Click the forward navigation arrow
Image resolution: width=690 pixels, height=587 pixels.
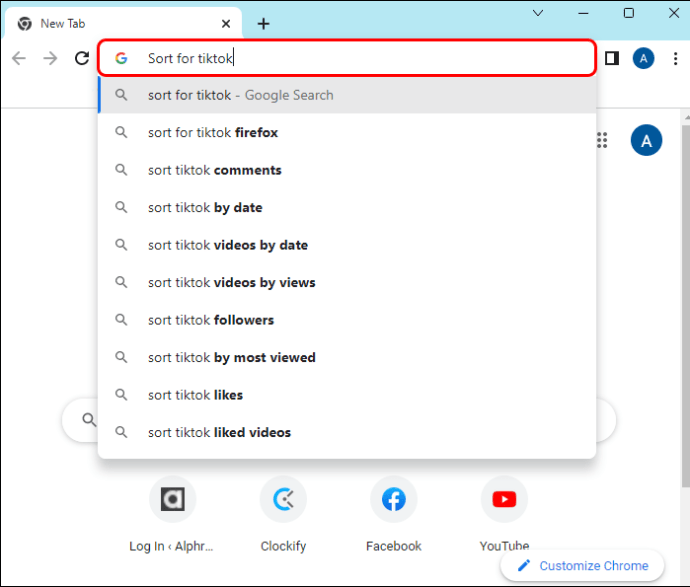pos(50,59)
